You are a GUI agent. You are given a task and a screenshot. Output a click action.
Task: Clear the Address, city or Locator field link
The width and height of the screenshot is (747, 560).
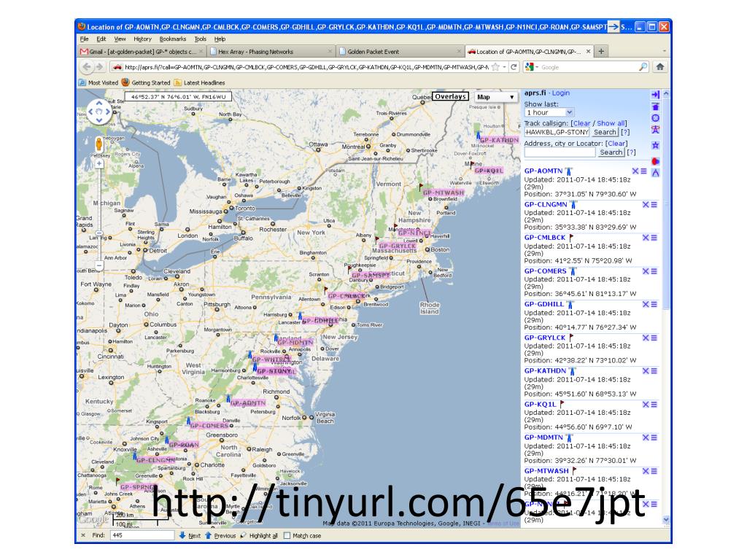[617, 144]
